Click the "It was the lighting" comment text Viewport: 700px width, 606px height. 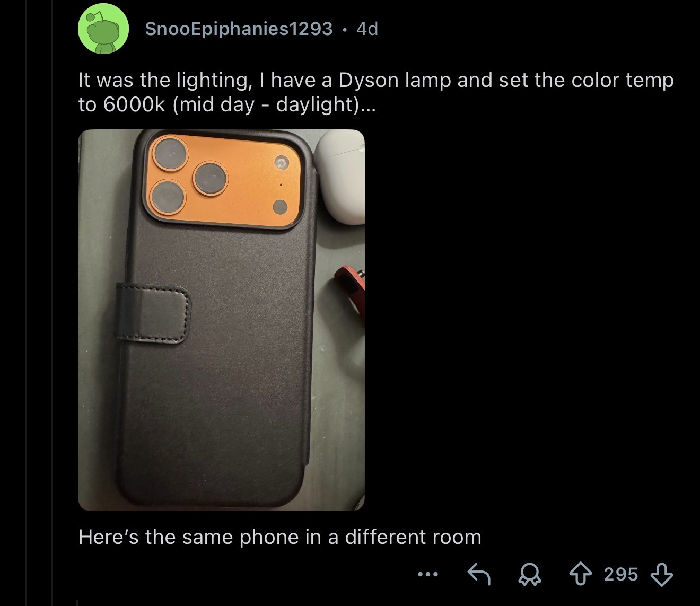pyautogui.click(x=376, y=92)
